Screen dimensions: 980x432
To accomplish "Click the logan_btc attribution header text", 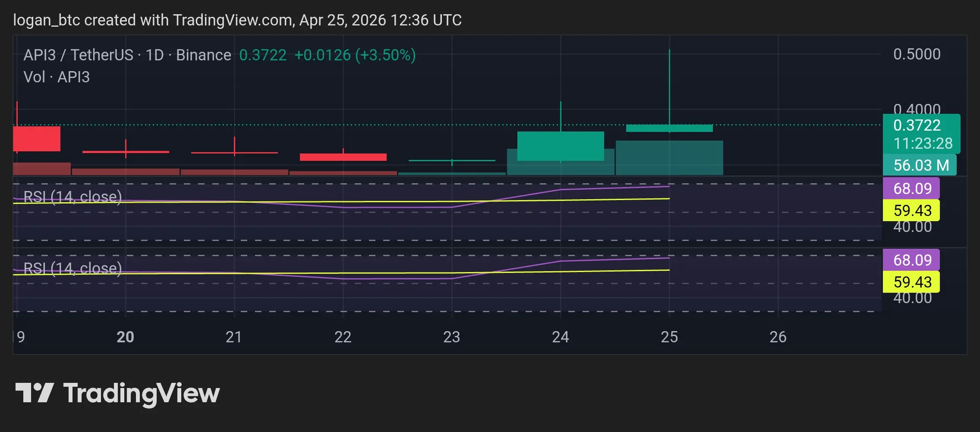I will (237, 20).
